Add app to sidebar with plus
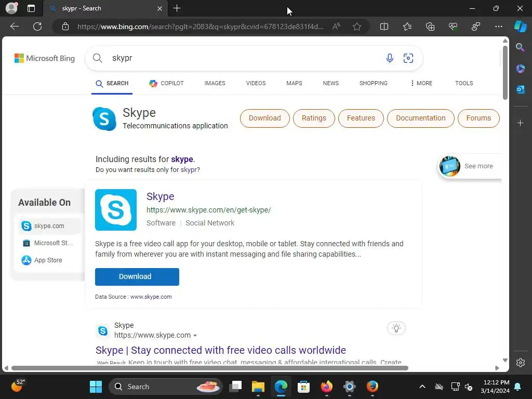Screen dimensions: 532x399 pyautogui.click(x=520, y=123)
